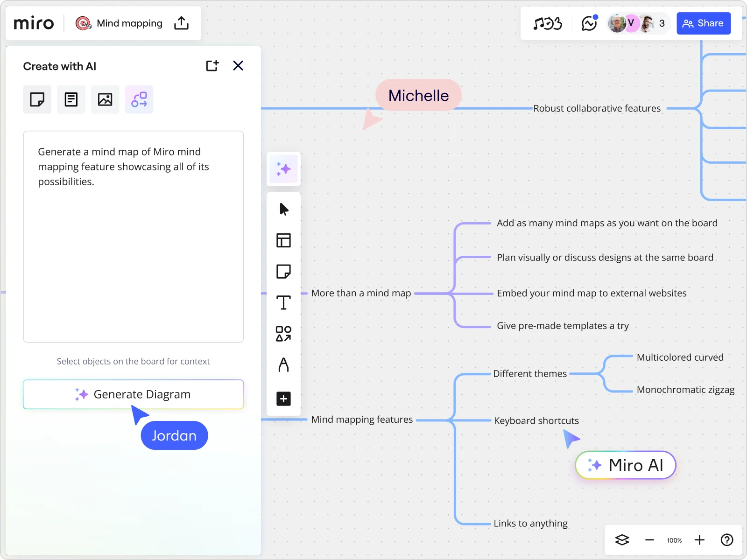
Task: Choose the Text tool
Action: 283,302
